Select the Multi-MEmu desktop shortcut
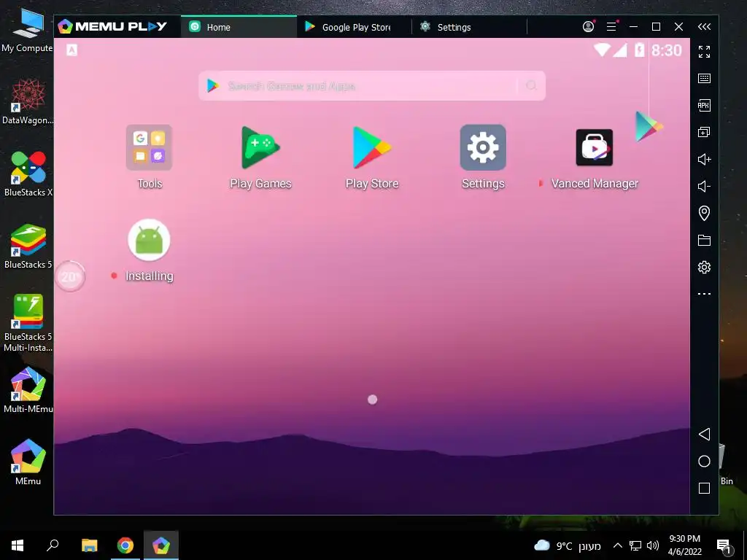The width and height of the screenshot is (747, 560). 28,390
